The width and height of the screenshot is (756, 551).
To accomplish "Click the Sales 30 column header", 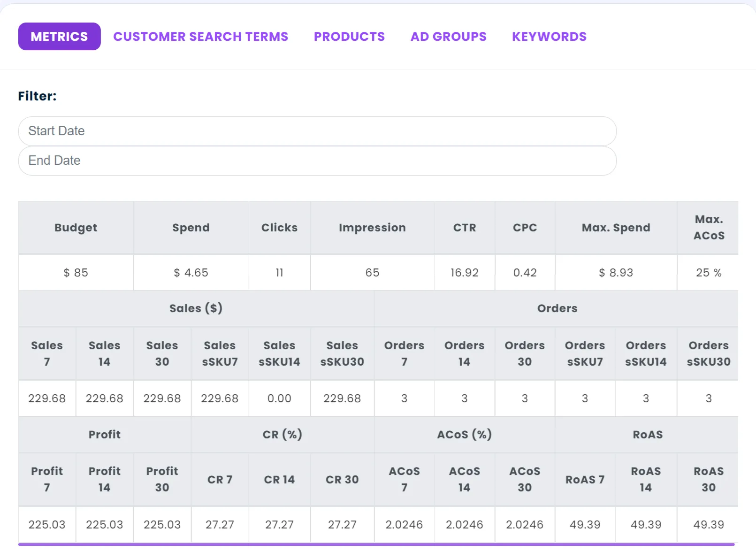I will pos(162,353).
